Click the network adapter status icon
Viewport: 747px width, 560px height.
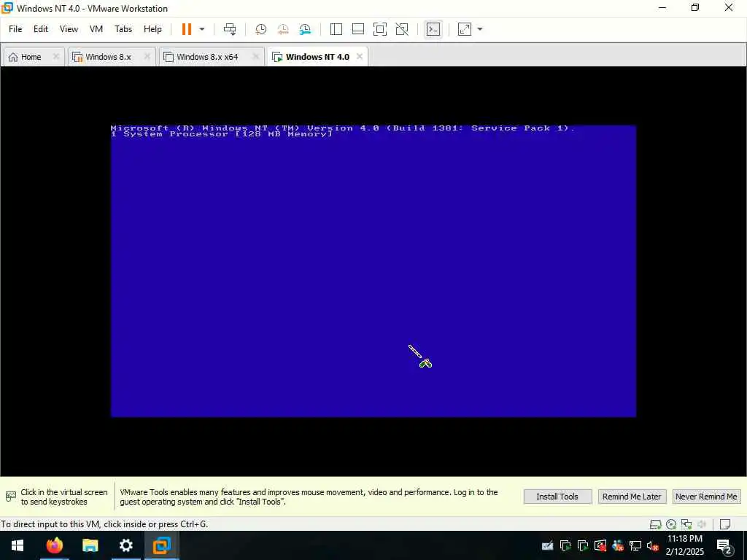coord(686,524)
